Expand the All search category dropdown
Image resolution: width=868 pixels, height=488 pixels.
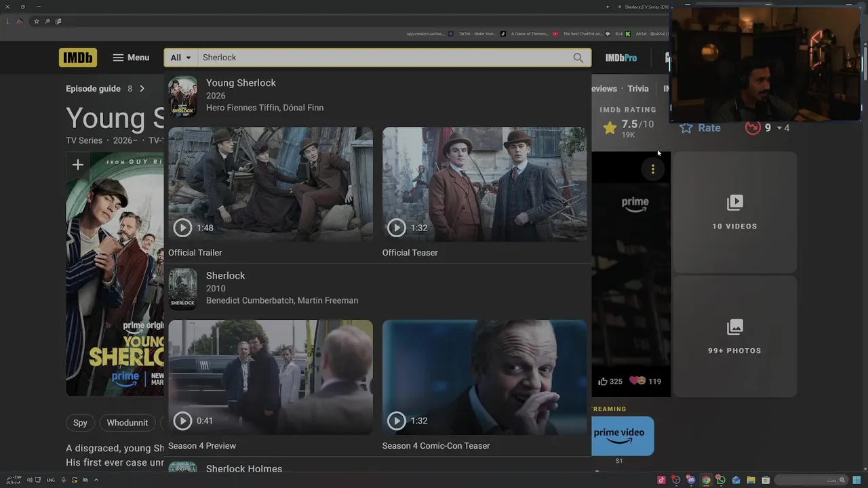[x=181, y=58]
